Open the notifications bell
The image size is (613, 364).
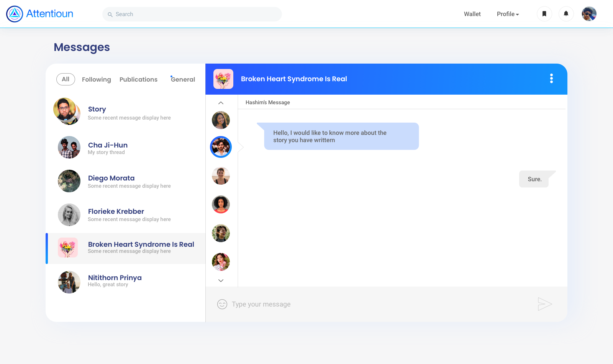coord(566,14)
